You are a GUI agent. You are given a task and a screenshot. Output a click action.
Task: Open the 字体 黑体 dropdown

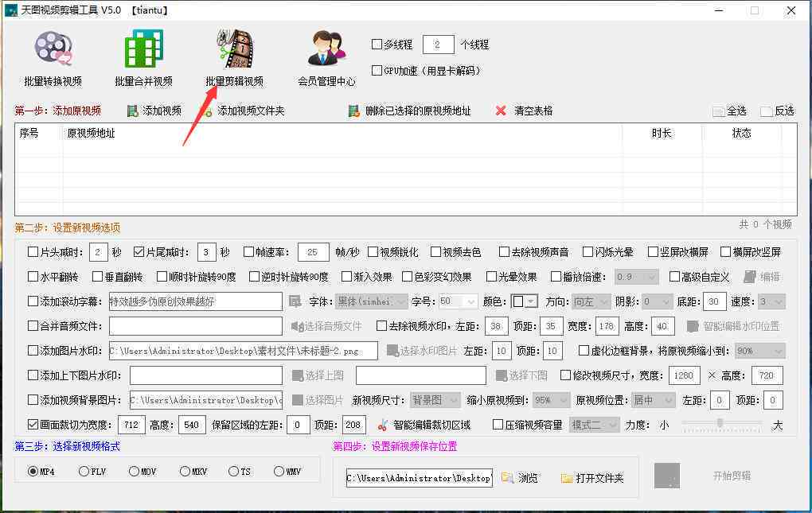(x=371, y=301)
